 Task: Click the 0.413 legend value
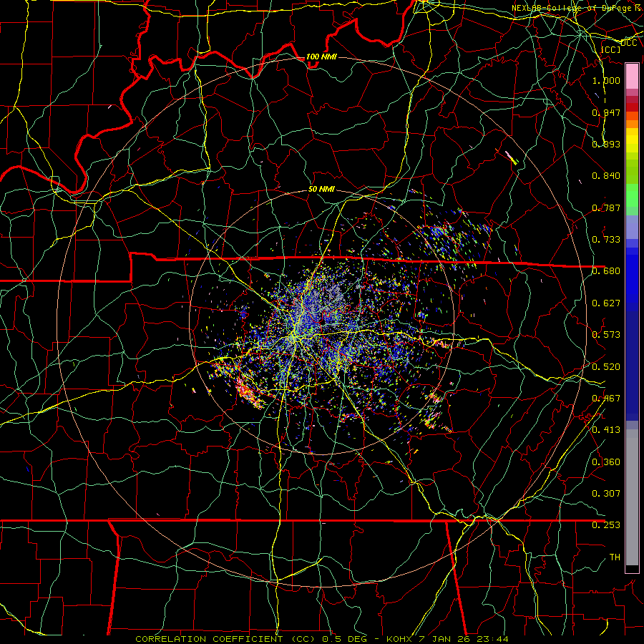click(x=606, y=430)
